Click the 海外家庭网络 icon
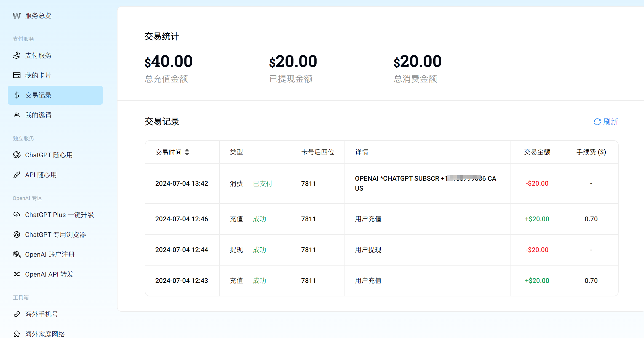 tap(17, 334)
